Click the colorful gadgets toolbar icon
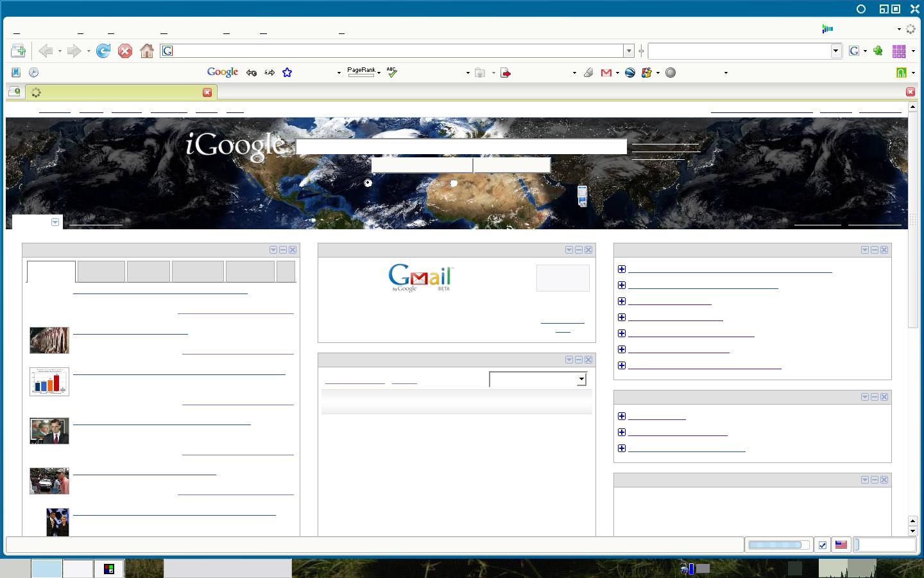The image size is (924, 578). [x=646, y=73]
